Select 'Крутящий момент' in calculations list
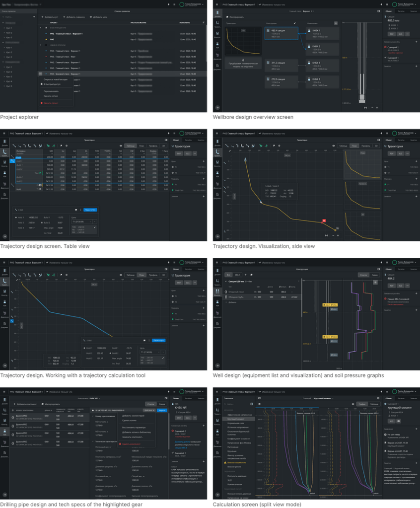The height and width of the screenshot is (508, 420). [237, 419]
